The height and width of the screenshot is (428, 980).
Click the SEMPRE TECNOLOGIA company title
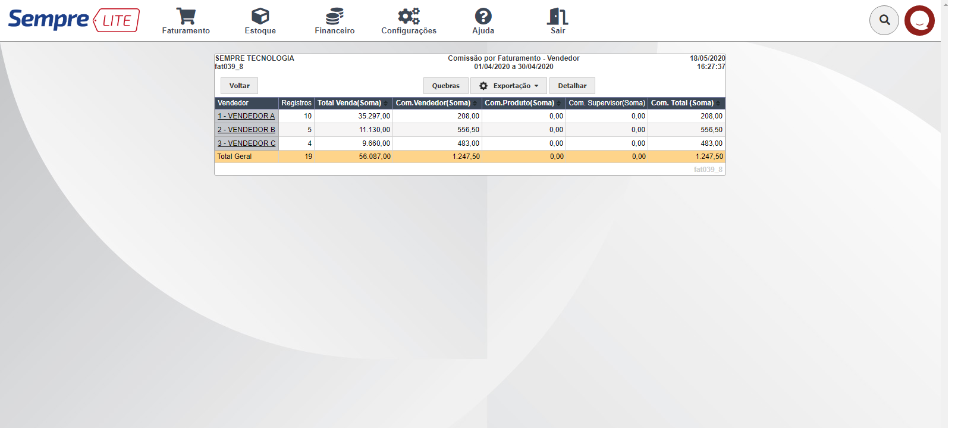(x=255, y=58)
